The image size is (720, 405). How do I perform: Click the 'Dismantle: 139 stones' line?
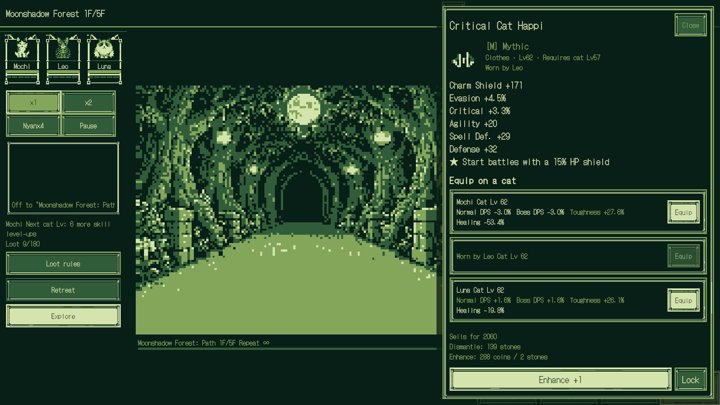[485, 347]
